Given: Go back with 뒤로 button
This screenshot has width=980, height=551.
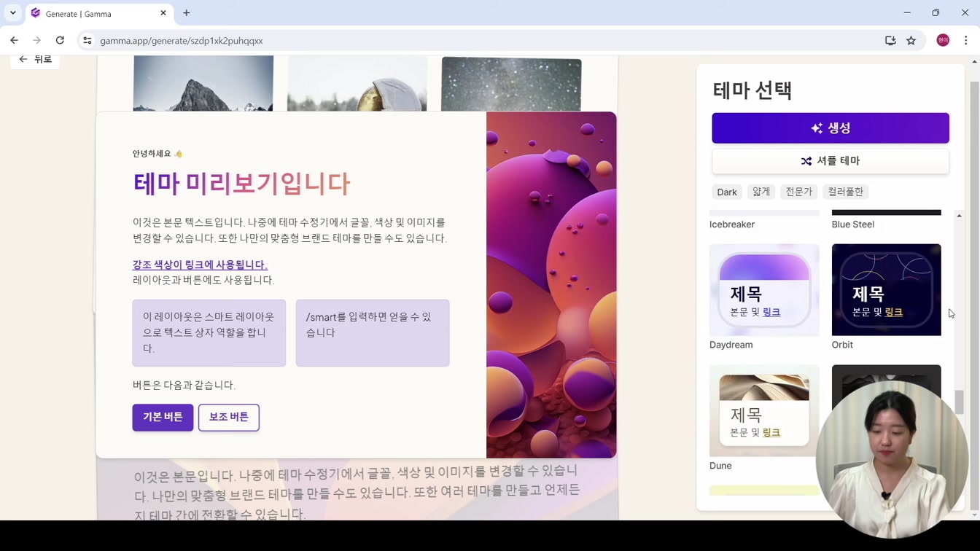Looking at the screenshot, I should click(35, 60).
